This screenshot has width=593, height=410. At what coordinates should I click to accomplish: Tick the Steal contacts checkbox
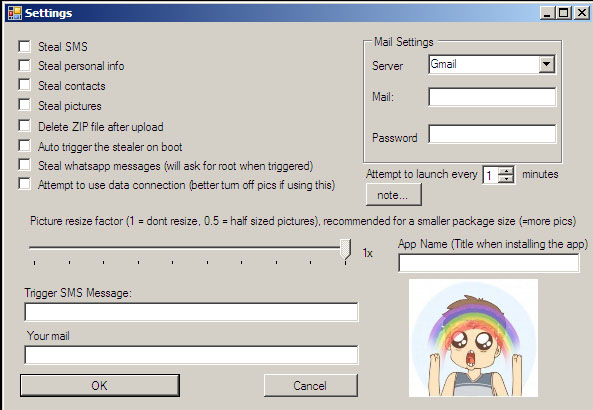pos(25,85)
